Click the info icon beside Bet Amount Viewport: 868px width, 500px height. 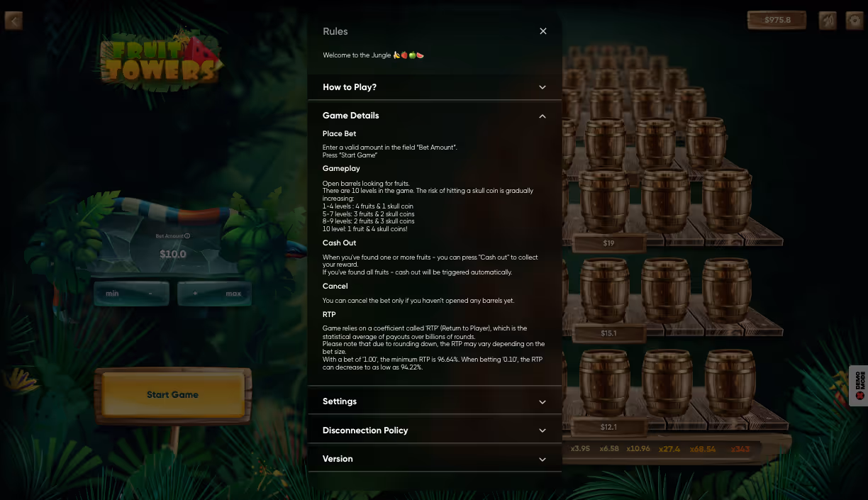click(187, 236)
